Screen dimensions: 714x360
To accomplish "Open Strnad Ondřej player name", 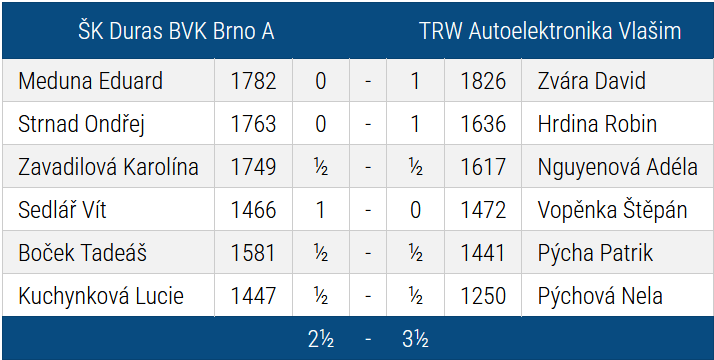I will pyautogui.click(x=82, y=124).
